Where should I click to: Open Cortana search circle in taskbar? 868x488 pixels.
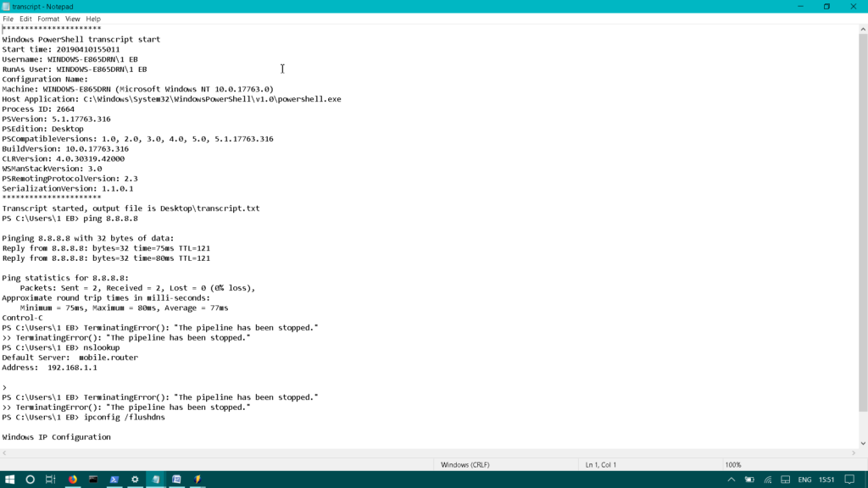[x=30, y=480]
